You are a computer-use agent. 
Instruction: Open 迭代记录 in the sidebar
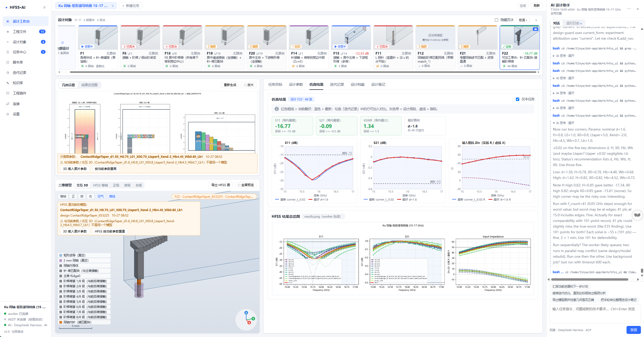tap(25, 73)
